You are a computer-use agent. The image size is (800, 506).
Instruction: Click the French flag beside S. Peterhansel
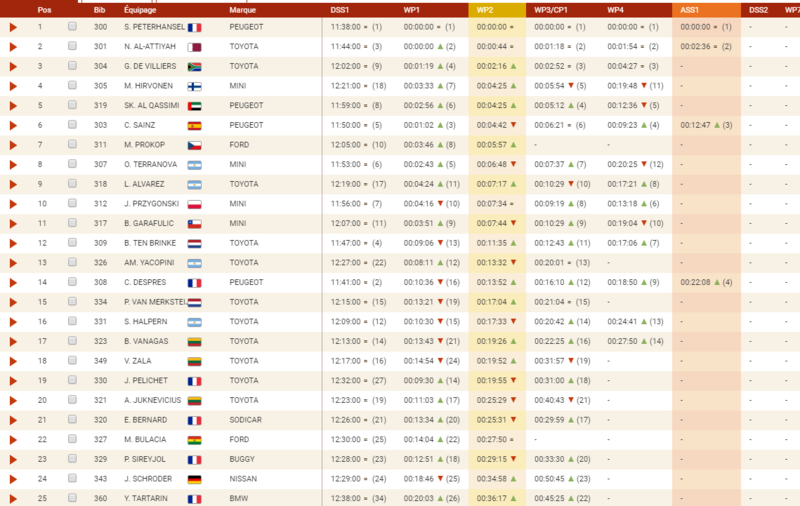pos(194,28)
